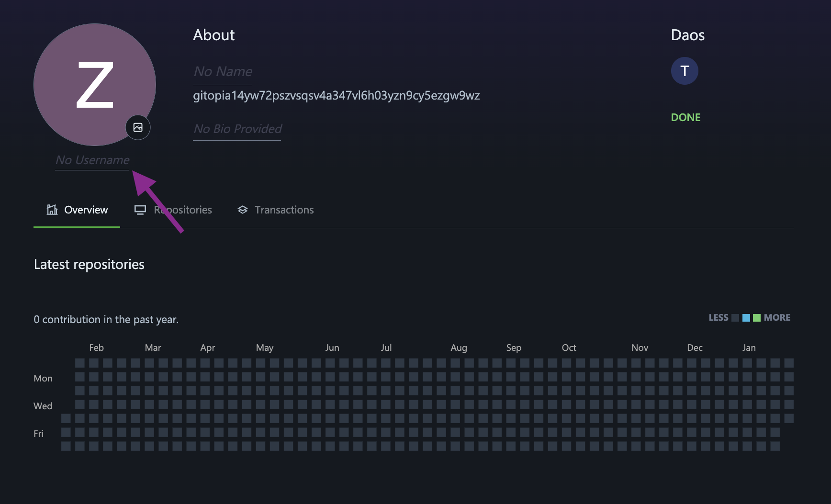This screenshot has height=504, width=831.
Task: Click the LESS legend label
Action: pyautogui.click(x=719, y=318)
